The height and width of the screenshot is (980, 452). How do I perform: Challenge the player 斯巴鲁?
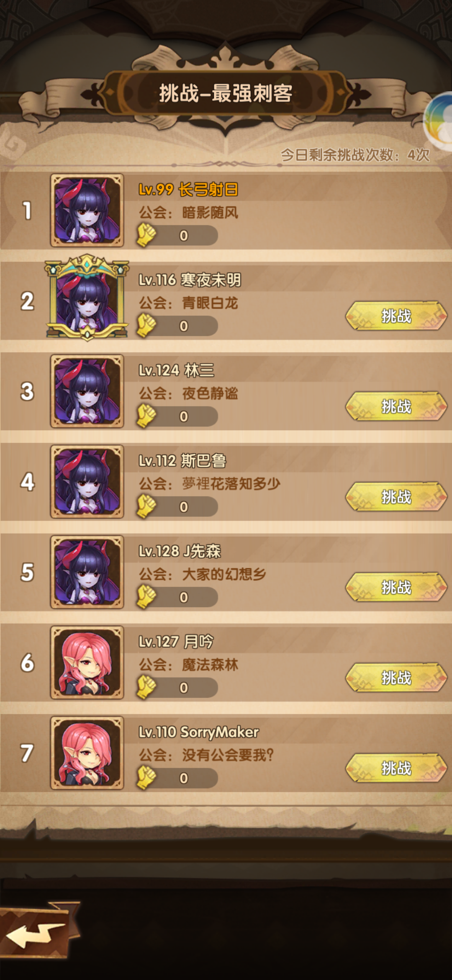click(396, 497)
